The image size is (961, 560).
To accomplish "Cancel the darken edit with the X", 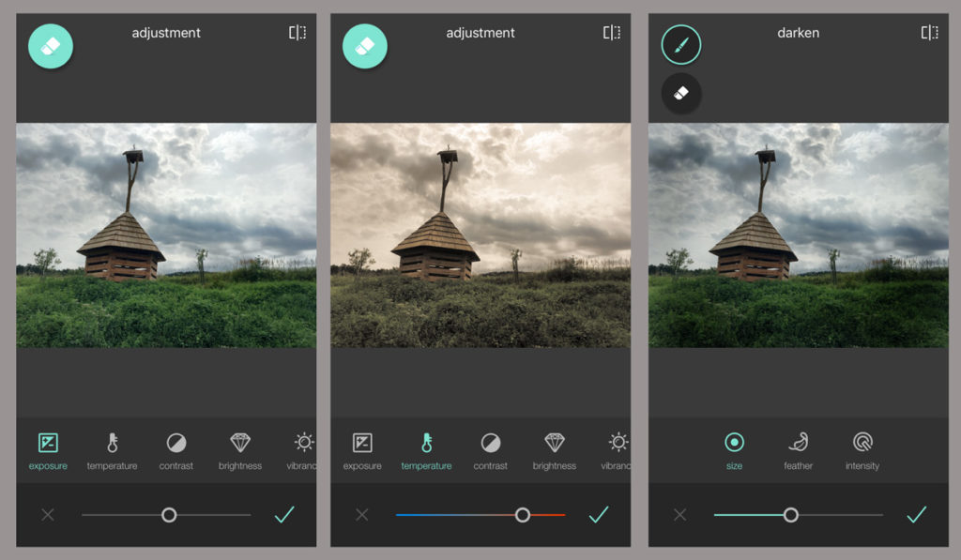I will click(x=680, y=515).
